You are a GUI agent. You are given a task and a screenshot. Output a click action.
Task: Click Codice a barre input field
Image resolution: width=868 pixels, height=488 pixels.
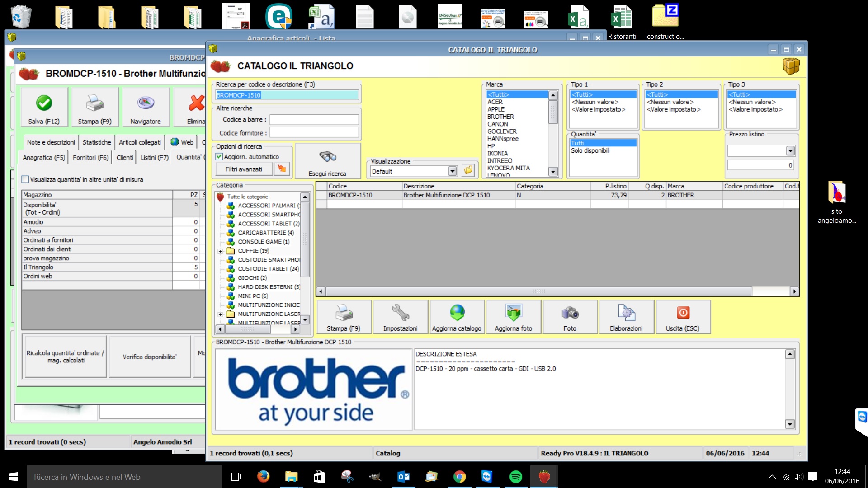pyautogui.click(x=314, y=119)
